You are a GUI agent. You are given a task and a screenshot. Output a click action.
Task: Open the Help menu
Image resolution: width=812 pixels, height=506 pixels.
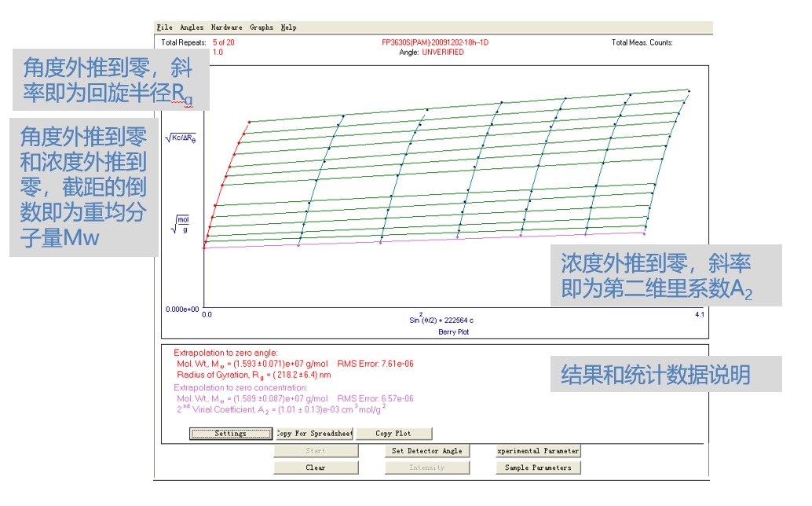click(289, 27)
